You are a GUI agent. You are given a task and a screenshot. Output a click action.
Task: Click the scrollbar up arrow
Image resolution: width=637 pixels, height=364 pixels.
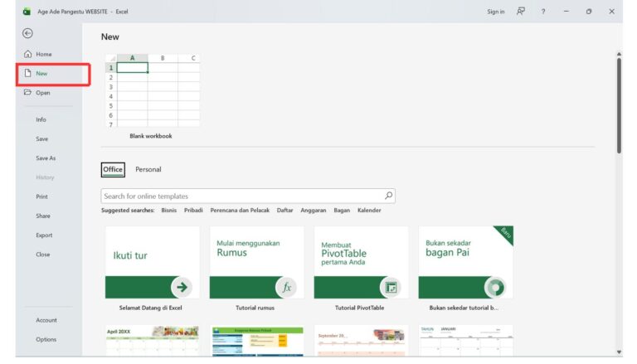click(619, 54)
